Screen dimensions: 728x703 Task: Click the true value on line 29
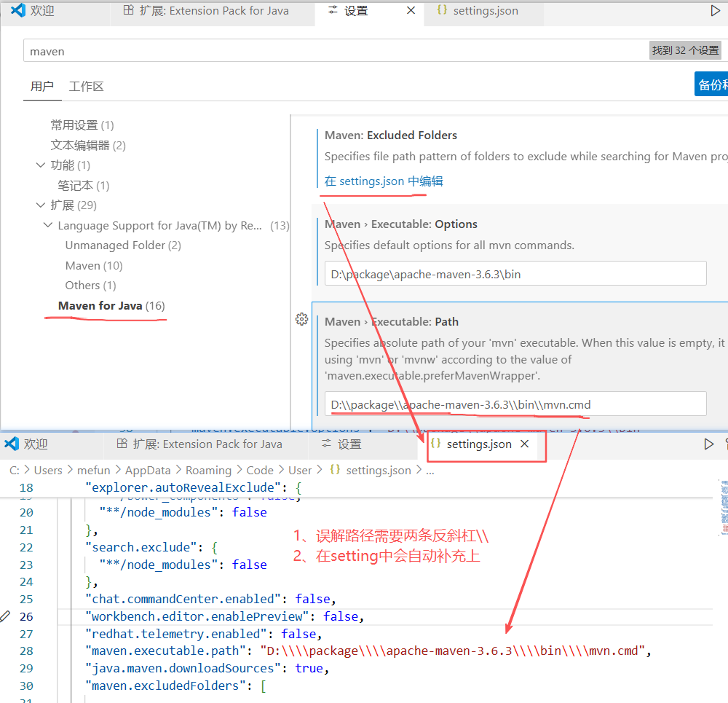click(309, 668)
